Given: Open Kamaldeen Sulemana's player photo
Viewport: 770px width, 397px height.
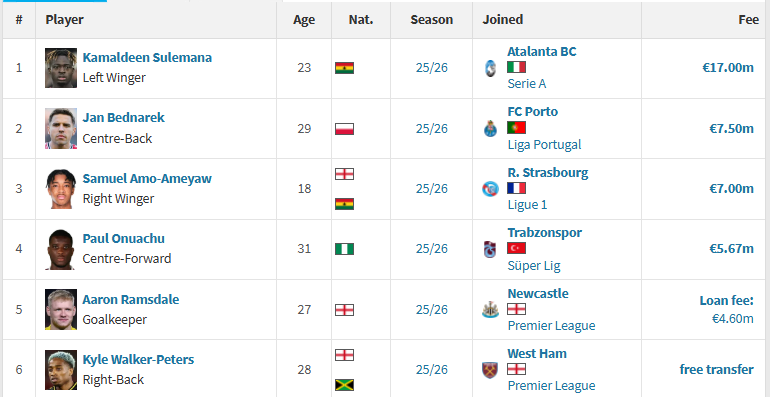Looking at the screenshot, I should pos(61,68).
